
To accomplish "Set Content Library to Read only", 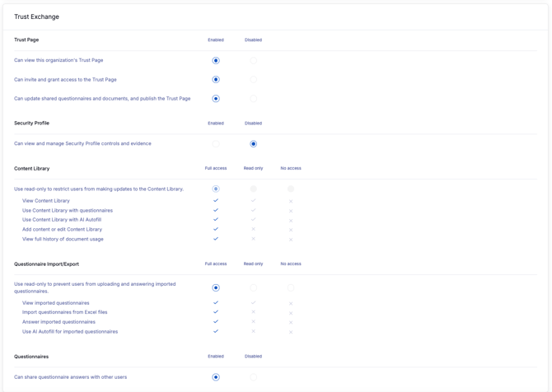I will 253,189.
